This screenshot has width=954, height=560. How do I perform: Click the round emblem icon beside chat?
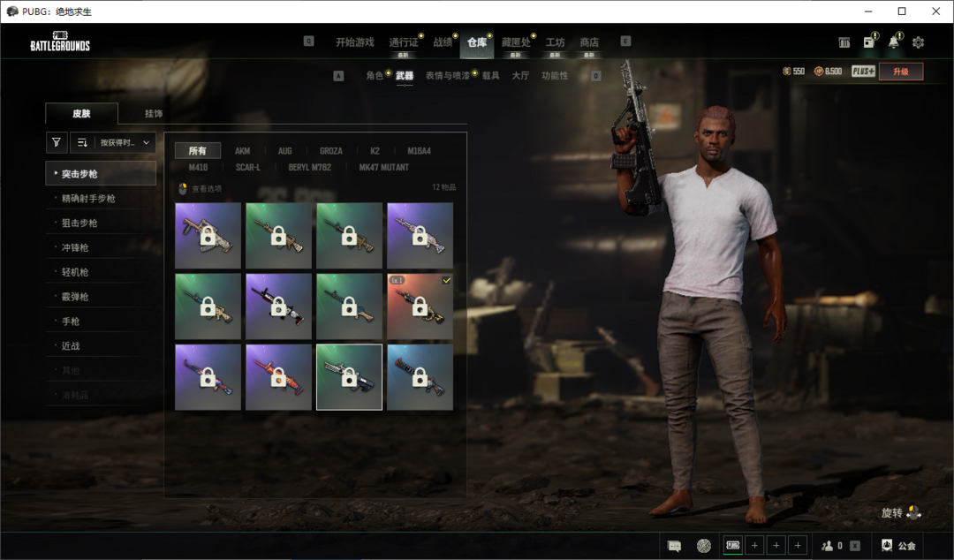click(x=703, y=546)
